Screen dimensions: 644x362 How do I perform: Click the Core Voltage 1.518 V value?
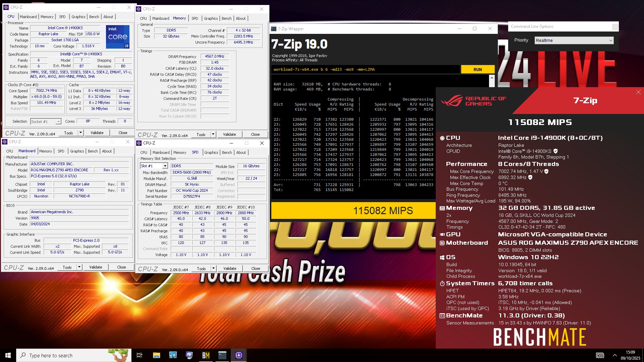(x=88, y=46)
